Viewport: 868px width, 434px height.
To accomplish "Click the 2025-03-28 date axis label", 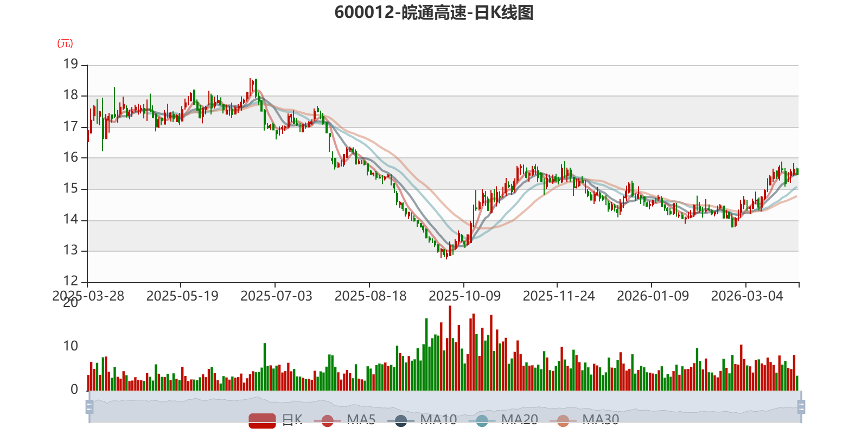I will 88,296.
